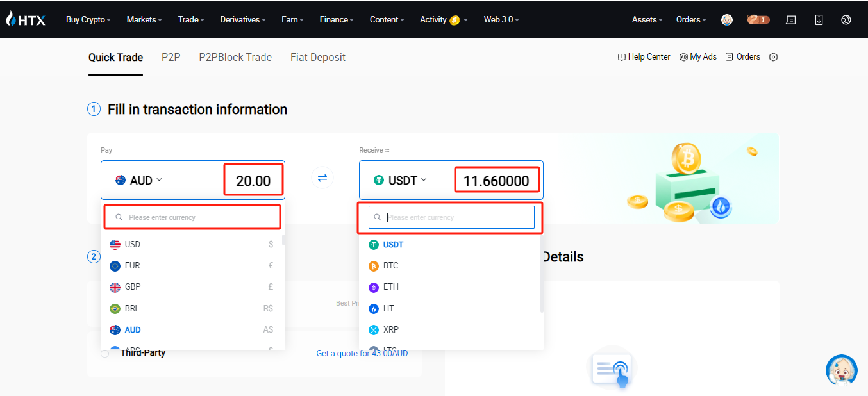Viewport: 868px width, 396px height.
Task: Open the user profile avatar
Action: [726, 20]
